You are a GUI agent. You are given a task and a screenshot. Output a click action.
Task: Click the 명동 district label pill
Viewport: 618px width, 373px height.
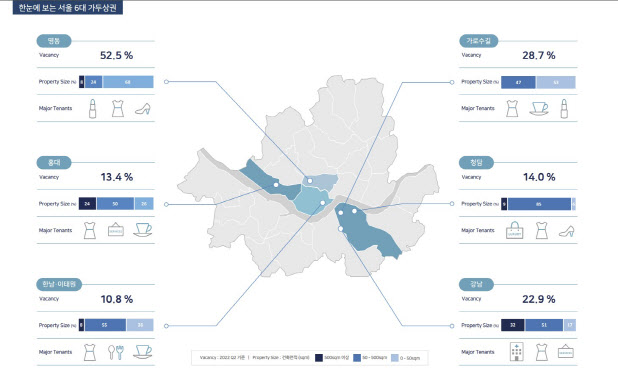(54, 41)
